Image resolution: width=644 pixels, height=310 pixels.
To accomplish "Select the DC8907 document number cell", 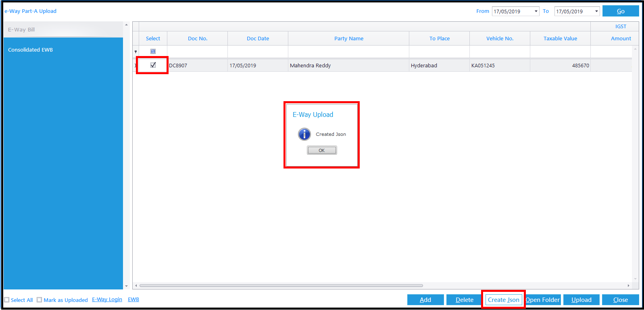I will click(x=198, y=65).
